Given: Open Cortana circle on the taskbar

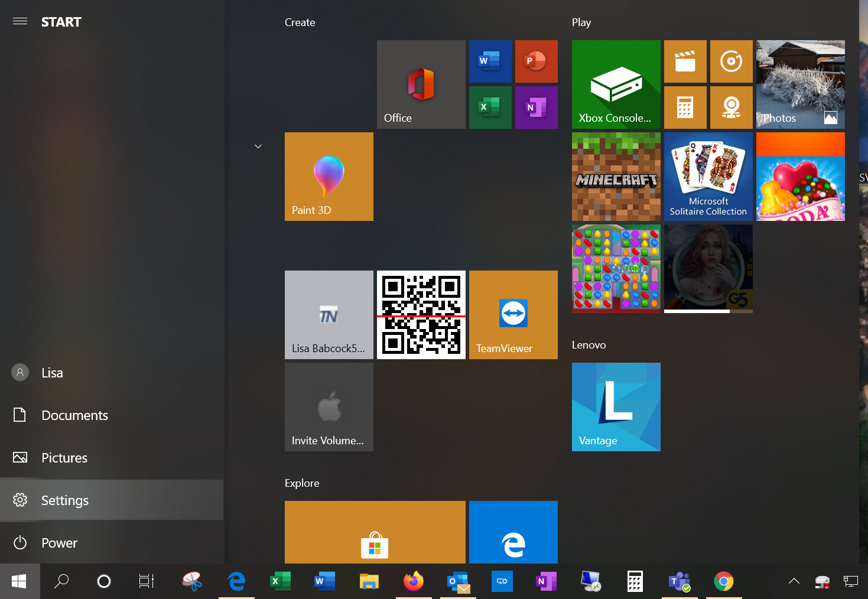Looking at the screenshot, I should click(x=104, y=581).
